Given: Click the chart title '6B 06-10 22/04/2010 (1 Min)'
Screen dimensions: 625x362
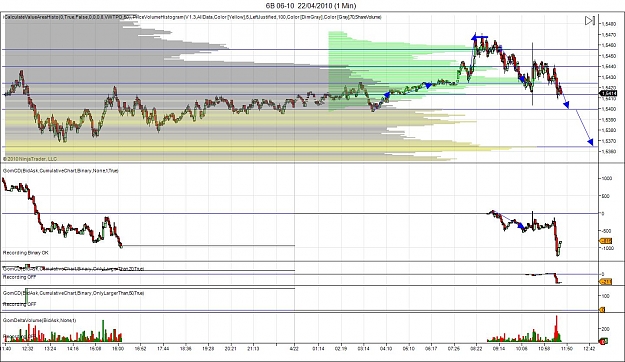Looking at the screenshot, I should [311, 6].
